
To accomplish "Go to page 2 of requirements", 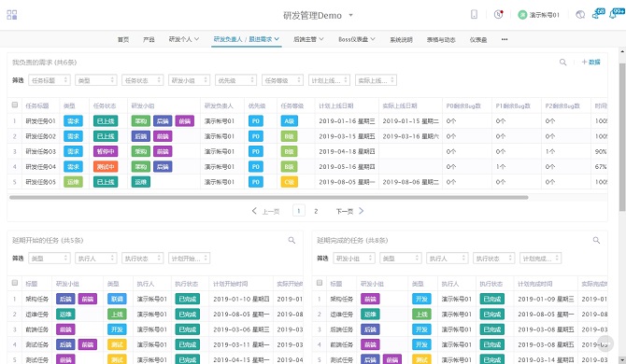I will click(316, 211).
